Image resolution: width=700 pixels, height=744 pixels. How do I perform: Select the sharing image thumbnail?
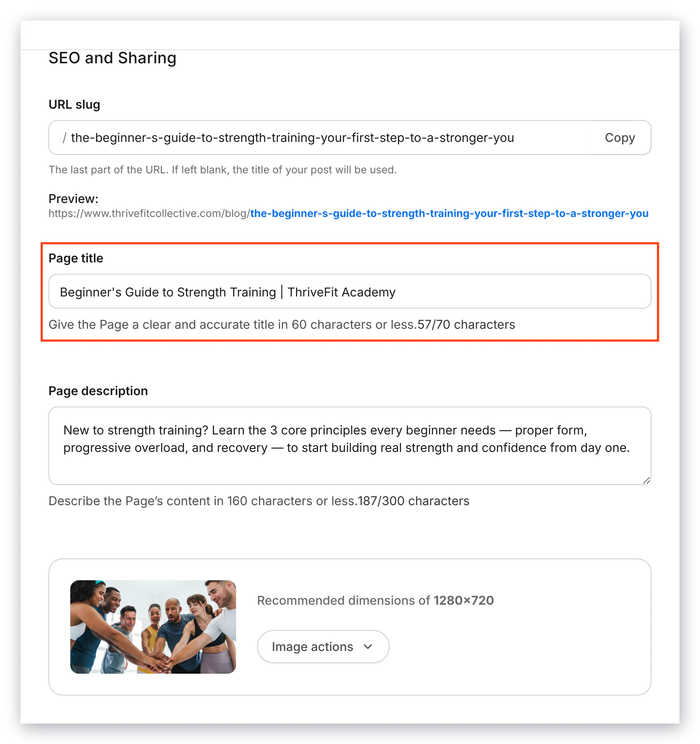153,627
